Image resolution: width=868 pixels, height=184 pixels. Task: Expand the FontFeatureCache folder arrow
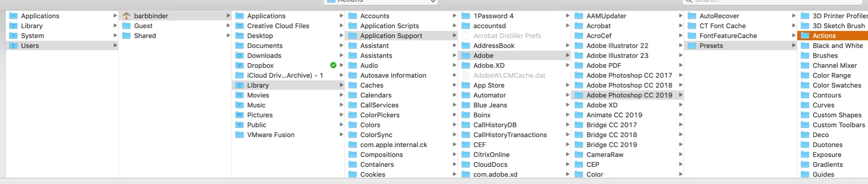pyautogui.click(x=793, y=36)
